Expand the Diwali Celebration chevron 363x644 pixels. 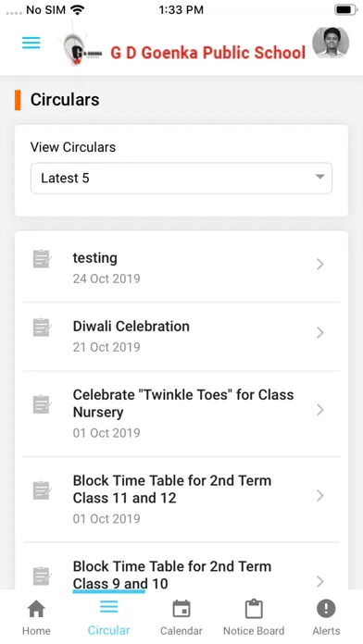coord(320,332)
